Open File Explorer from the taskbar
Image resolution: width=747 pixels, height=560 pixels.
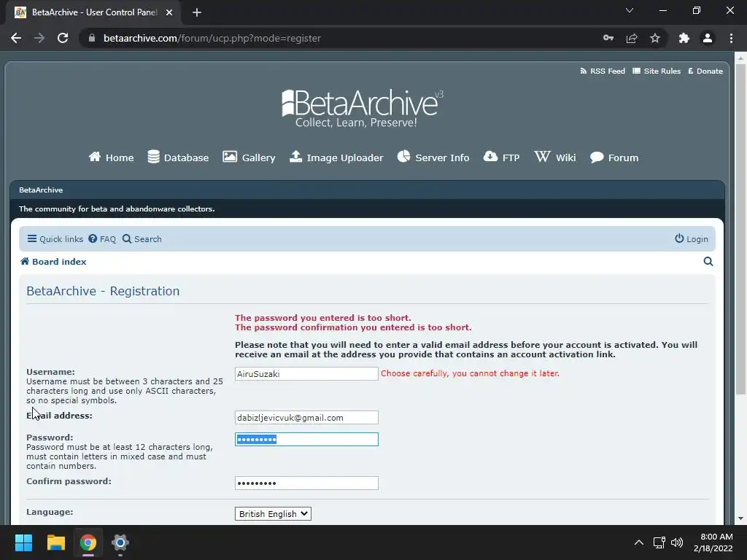pos(55,542)
